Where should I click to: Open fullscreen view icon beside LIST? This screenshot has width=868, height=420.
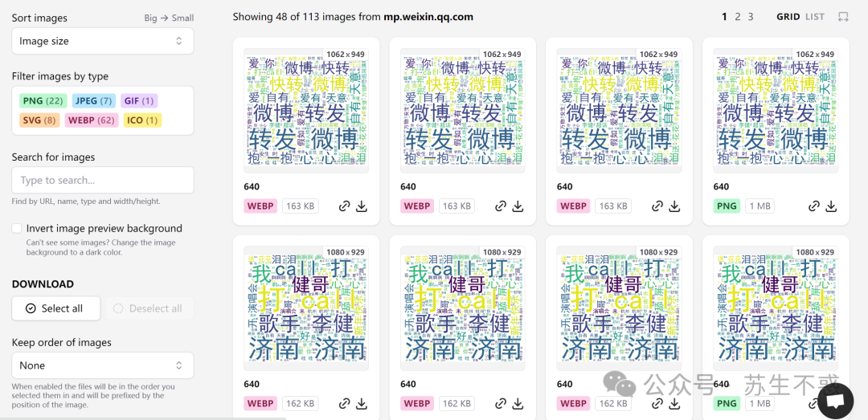(x=842, y=17)
